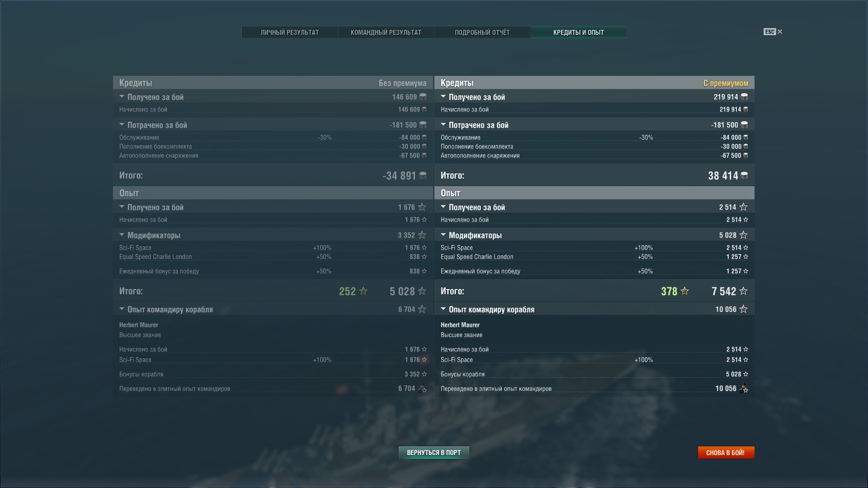Click the small coin icon in left Обслуживание row
The image size is (868, 488).
(424, 137)
